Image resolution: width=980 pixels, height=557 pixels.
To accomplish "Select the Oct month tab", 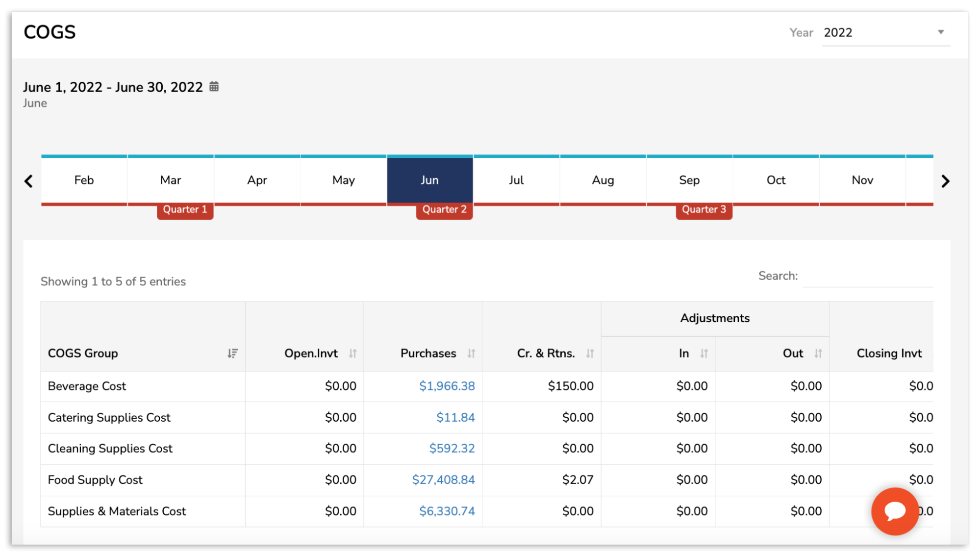I will (x=776, y=180).
